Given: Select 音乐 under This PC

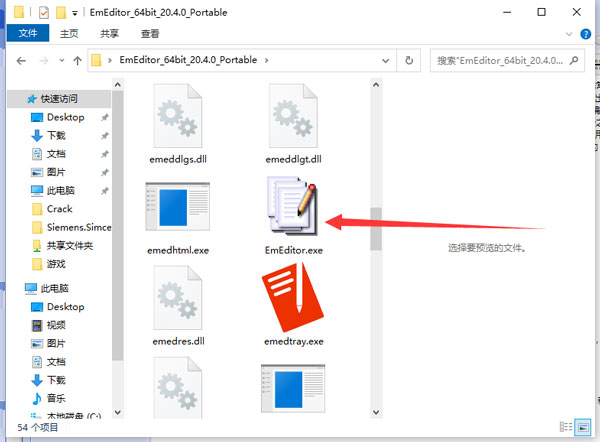Looking at the screenshot, I should (x=56, y=398).
